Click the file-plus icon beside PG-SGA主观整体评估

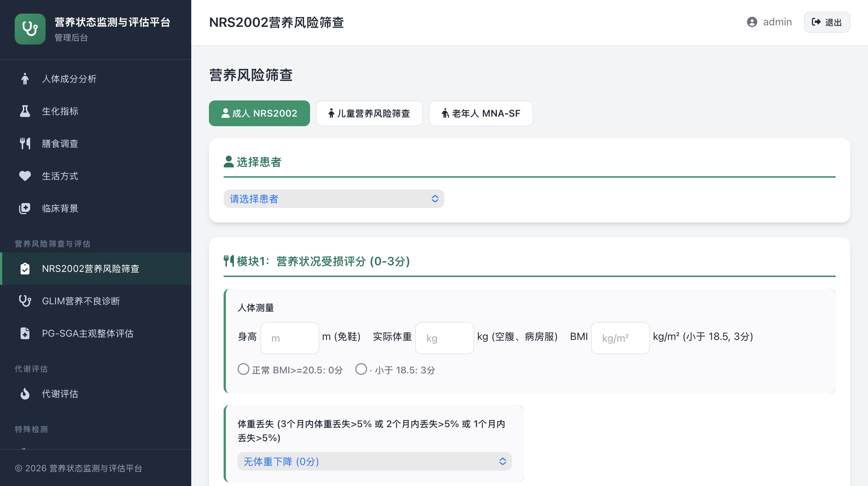tap(25, 333)
